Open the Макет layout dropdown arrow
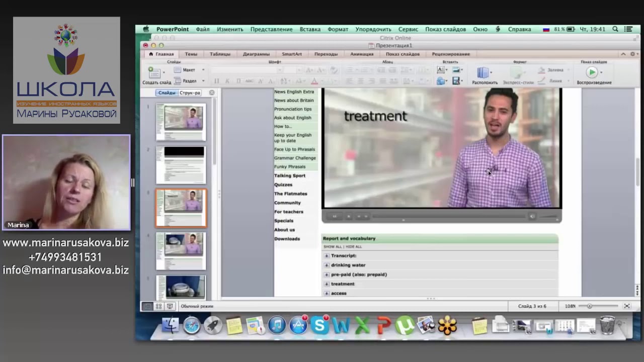The height and width of the screenshot is (362, 644). point(203,70)
